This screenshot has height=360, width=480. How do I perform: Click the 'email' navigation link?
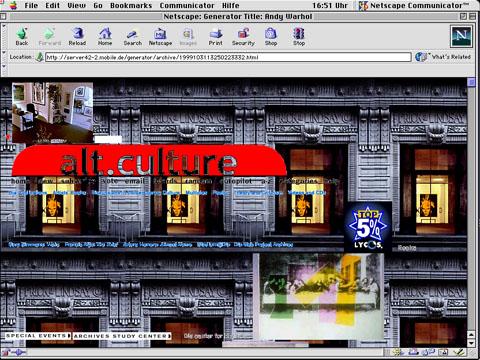[x=135, y=181]
